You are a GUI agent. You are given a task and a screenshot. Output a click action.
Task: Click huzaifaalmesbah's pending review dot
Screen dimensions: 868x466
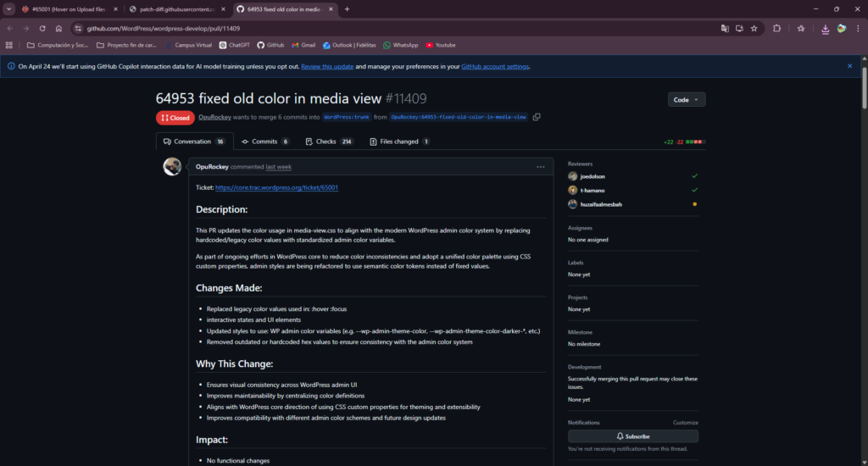point(695,204)
